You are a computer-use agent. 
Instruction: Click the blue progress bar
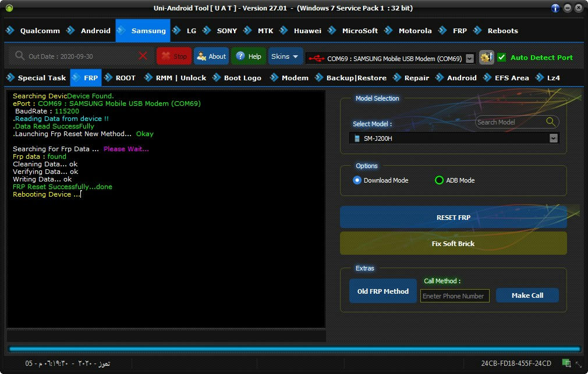coord(295,349)
